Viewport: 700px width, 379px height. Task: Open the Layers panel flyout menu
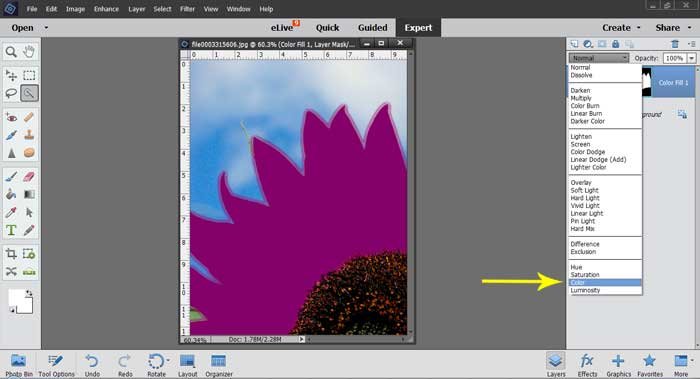coord(692,44)
